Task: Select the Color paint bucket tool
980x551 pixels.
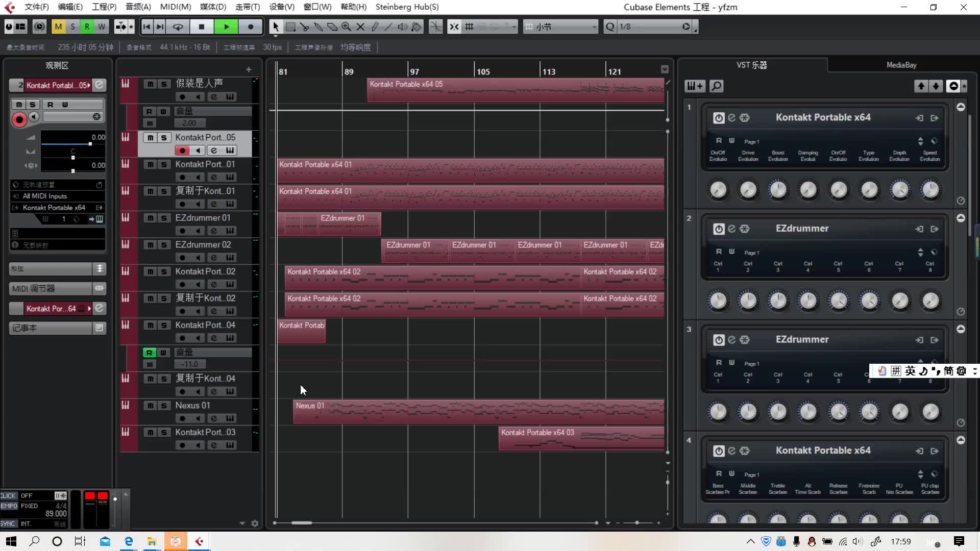Action: pyautogui.click(x=416, y=27)
